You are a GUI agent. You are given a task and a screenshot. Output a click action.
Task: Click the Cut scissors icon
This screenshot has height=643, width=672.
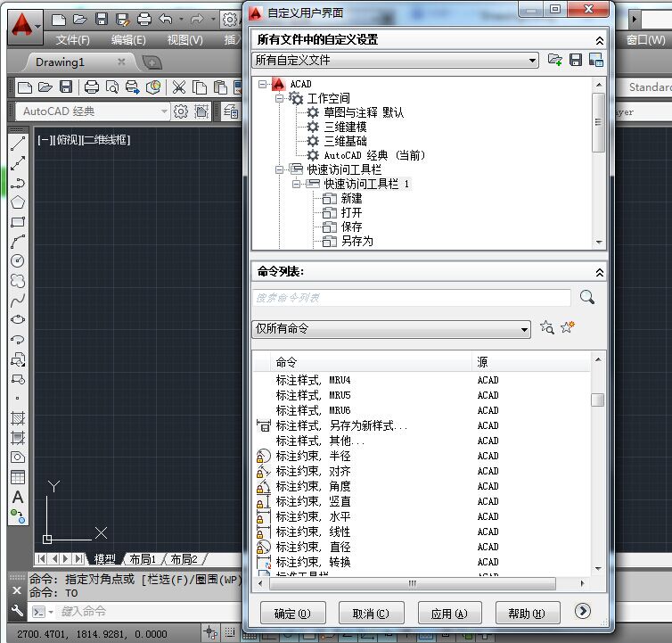179,87
